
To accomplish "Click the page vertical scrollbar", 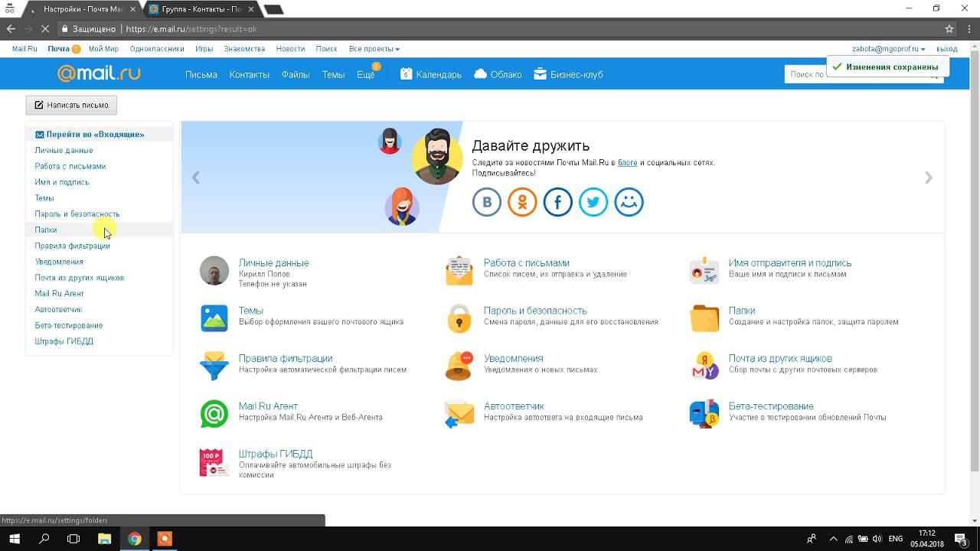I will [x=975, y=260].
